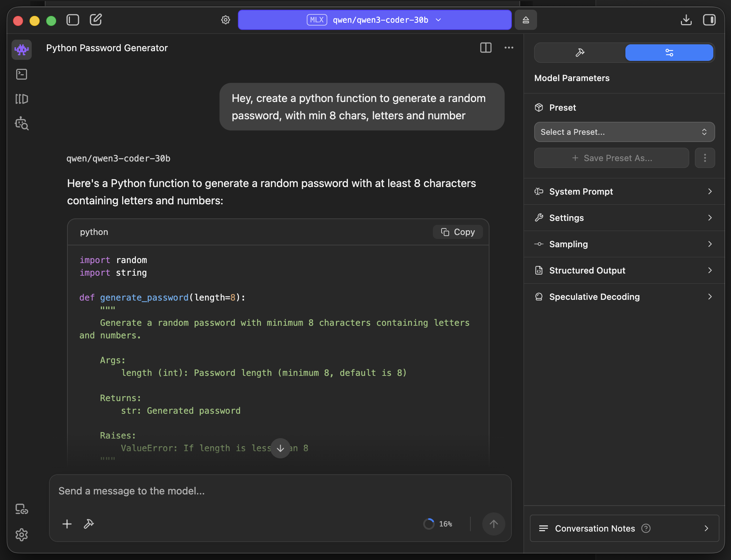The image size is (731, 560).
Task: Toggle the left sidebar panel icon
Action: pos(73,20)
